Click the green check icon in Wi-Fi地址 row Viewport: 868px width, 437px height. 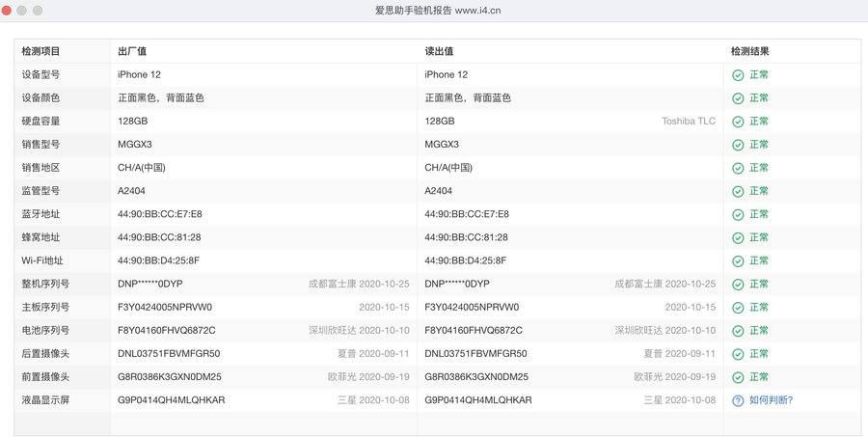pyautogui.click(x=738, y=261)
